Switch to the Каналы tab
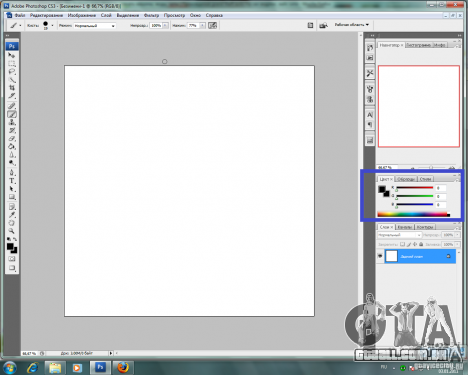The image size is (468, 375). 405,227
